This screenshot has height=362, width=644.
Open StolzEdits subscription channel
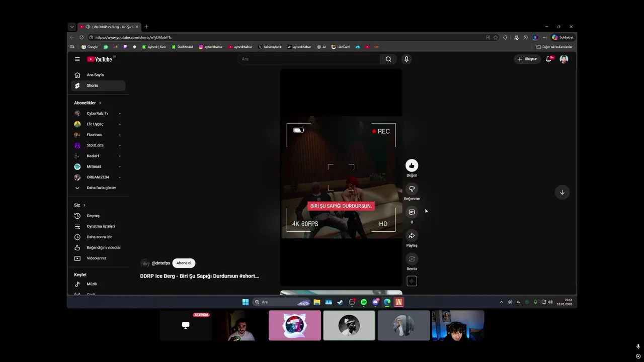[98, 145]
